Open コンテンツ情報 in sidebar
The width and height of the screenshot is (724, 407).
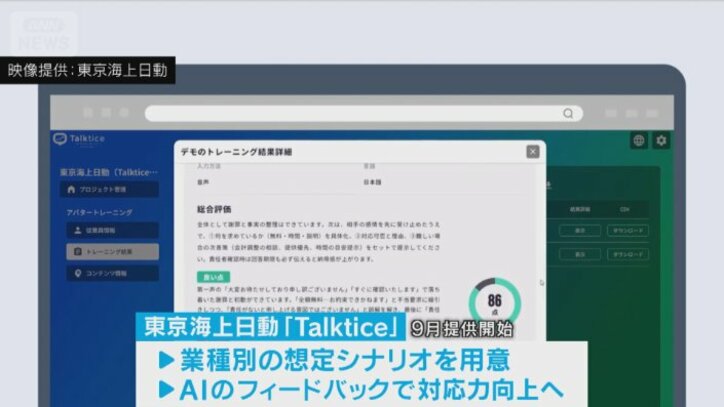pyautogui.click(x=112, y=273)
